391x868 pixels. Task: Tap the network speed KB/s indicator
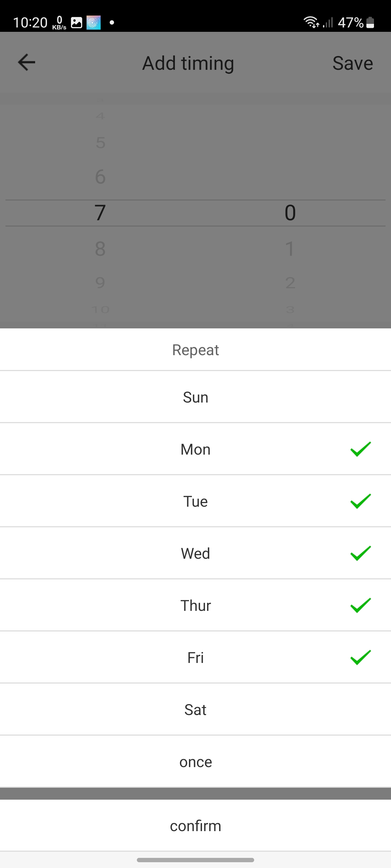click(x=59, y=22)
